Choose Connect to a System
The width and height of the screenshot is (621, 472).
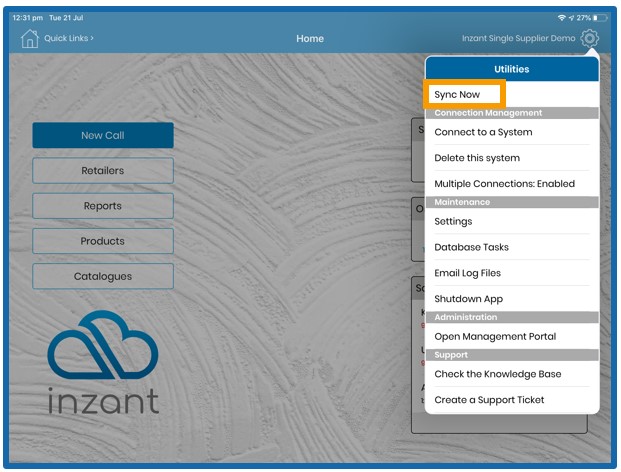coord(512,132)
